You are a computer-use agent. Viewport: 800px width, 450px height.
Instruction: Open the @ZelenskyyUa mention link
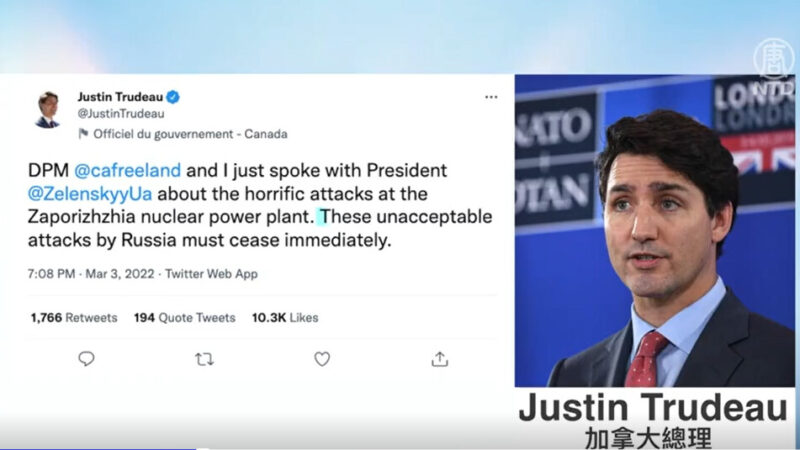pyautogui.click(x=90, y=194)
